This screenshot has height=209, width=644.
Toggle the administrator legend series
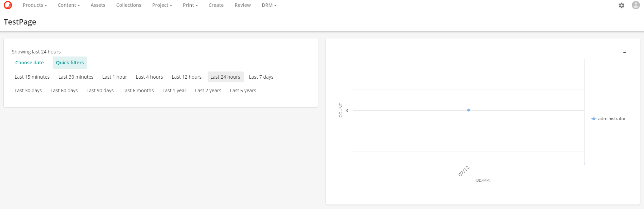[x=608, y=119]
